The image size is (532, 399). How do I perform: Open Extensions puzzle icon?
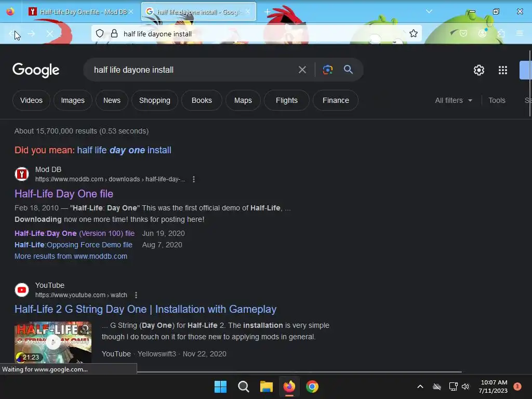coord(501,33)
